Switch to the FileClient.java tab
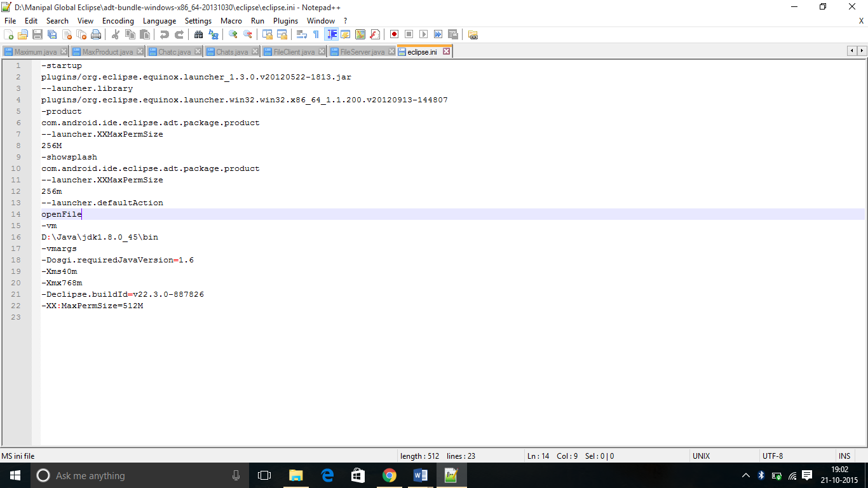 294,52
